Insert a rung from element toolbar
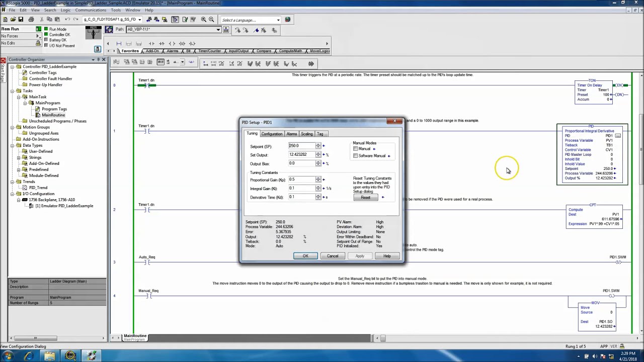This screenshot has width=644, height=362. click(119, 44)
